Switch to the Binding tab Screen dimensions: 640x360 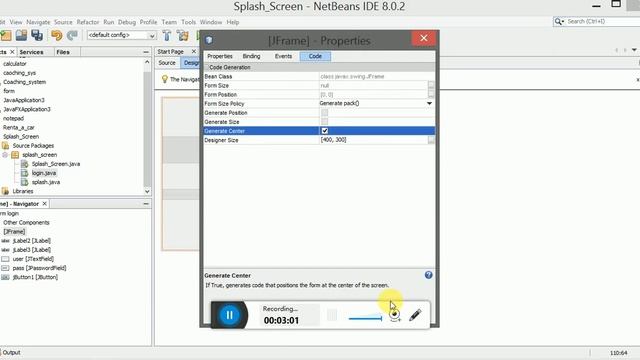click(251, 56)
